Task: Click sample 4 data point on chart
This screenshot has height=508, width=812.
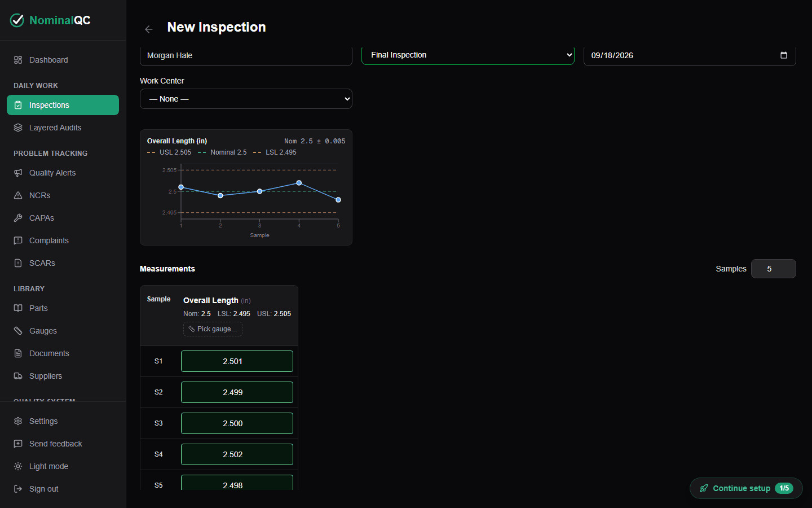Action: click(x=299, y=183)
